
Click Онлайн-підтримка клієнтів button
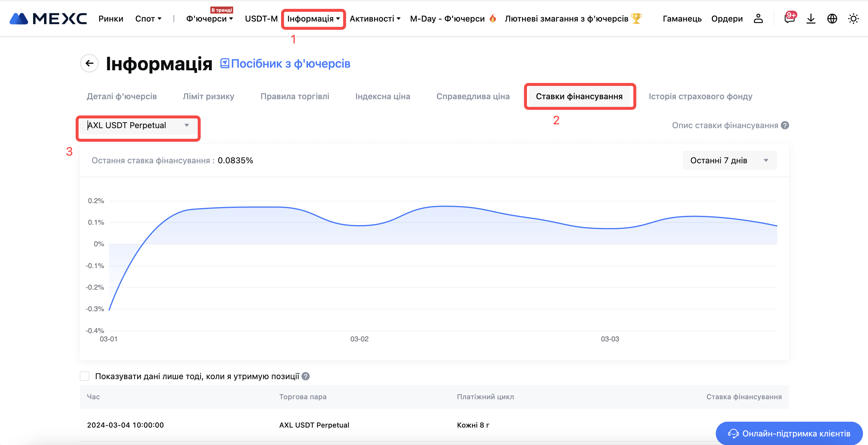[789, 433]
